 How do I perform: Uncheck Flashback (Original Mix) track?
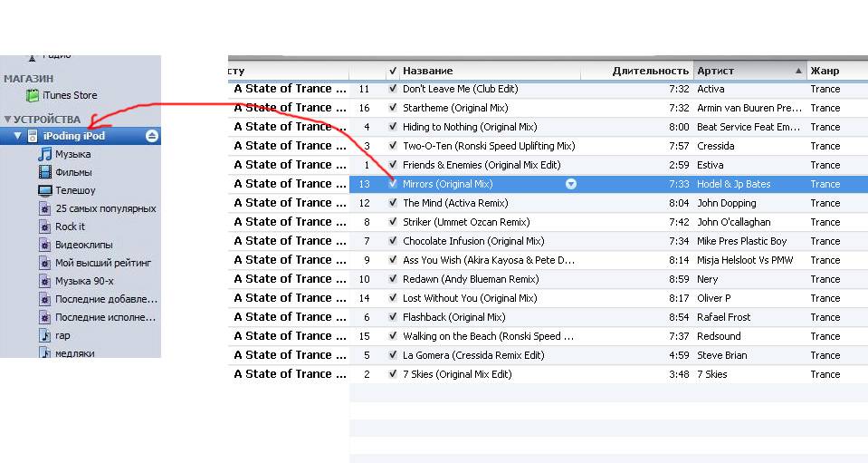pos(393,317)
